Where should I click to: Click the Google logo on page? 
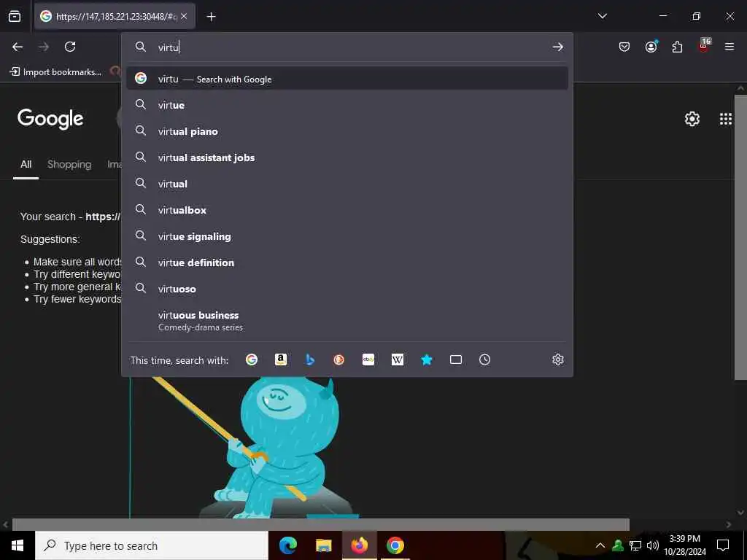pyautogui.click(x=50, y=119)
